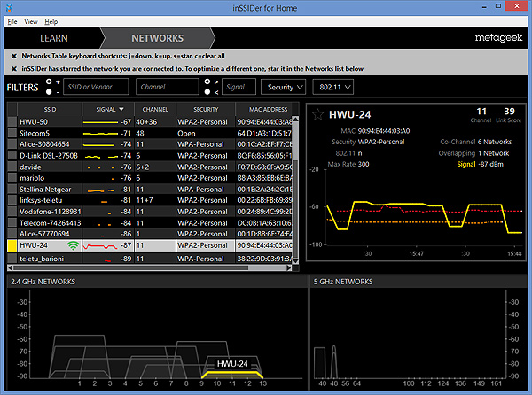Dismiss the starred network notice

(14, 69)
